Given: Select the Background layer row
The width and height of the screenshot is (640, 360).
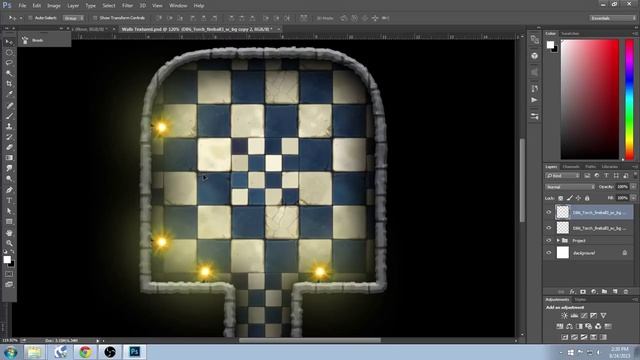Looking at the screenshot, I should point(589,253).
